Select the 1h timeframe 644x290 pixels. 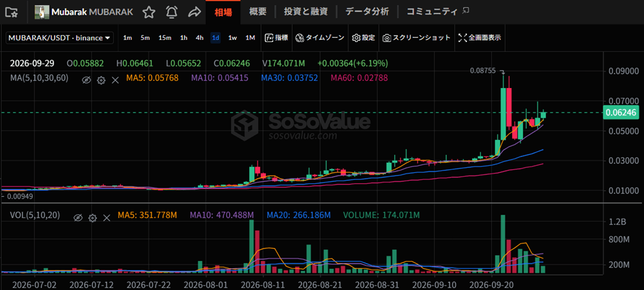coord(184,38)
